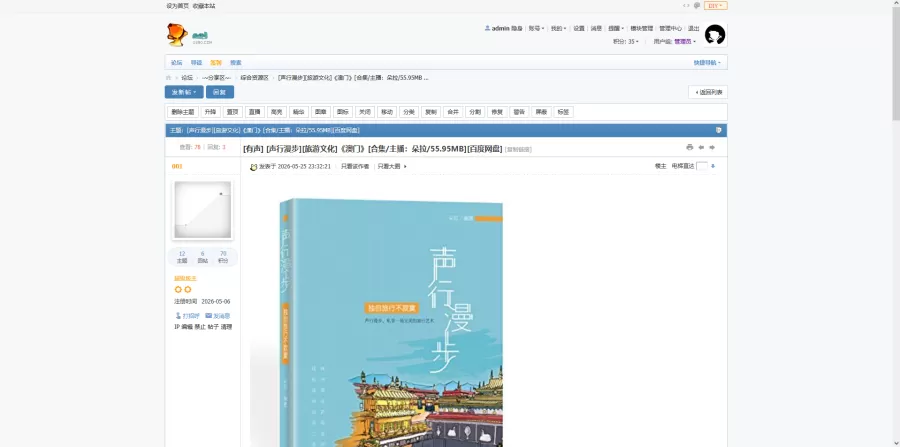Screen dimensions: 900x447
Task: Open the 导读 nav tab
Action: tap(196, 63)
